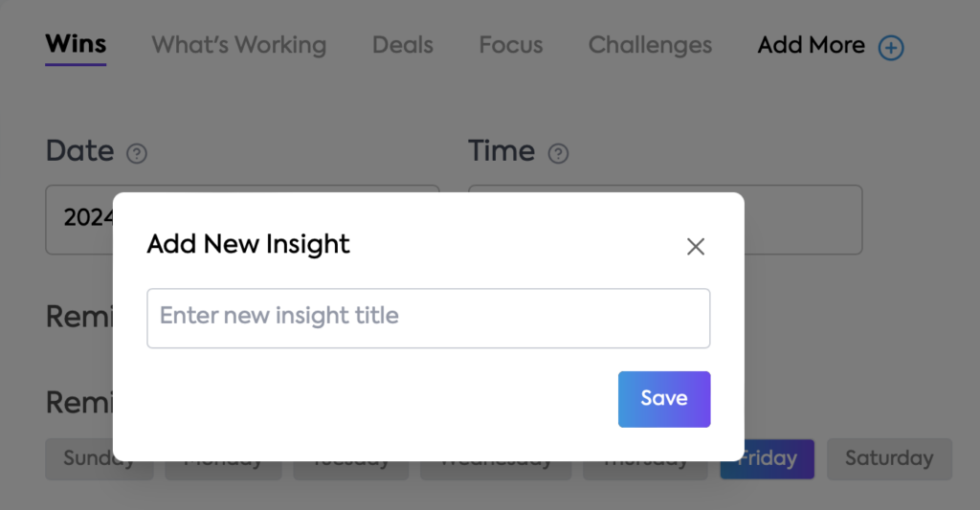
Task: Enable the Saturday reminder day
Action: pyautogui.click(x=889, y=458)
